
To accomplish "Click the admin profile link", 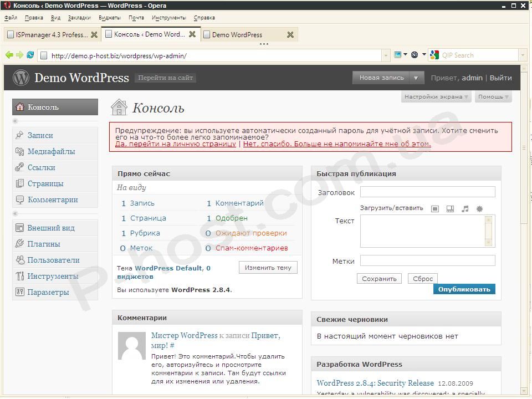I will point(472,78).
